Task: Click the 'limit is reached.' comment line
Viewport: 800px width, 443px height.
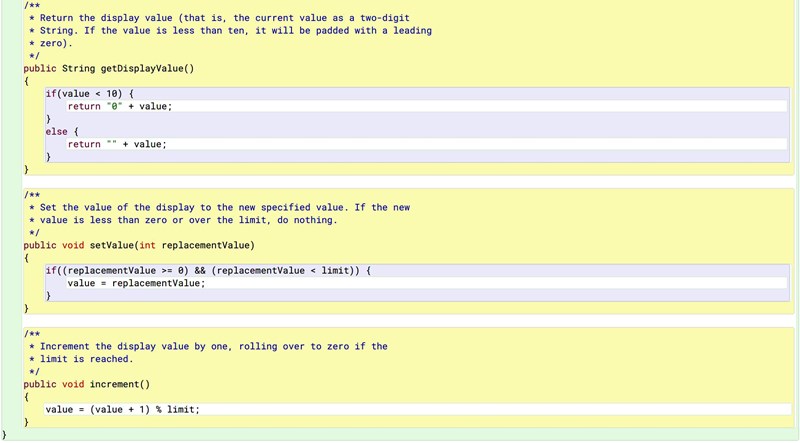Action: [x=85, y=359]
